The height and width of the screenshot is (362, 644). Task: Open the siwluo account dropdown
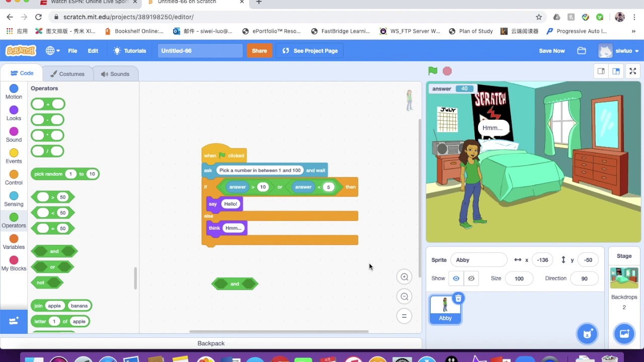619,51
